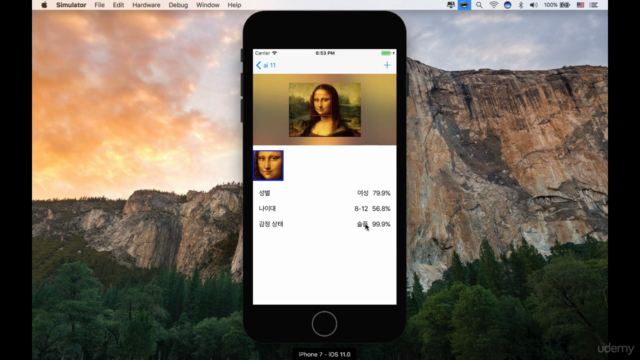The image size is (640, 360).
Task: Click the highlighted blue menu bar icon
Action: coord(464,5)
